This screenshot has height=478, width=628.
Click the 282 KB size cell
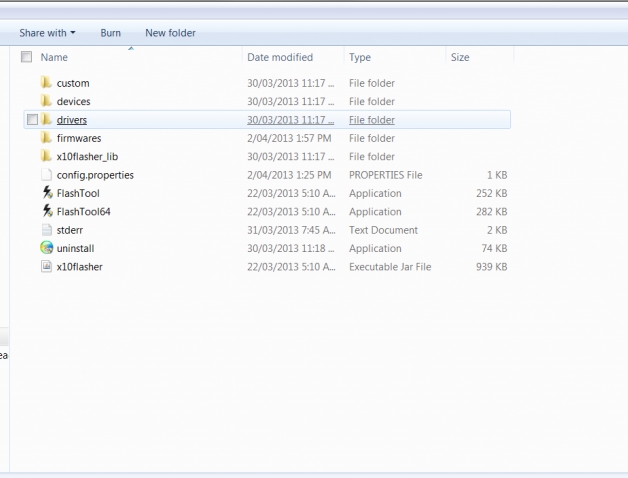491,212
